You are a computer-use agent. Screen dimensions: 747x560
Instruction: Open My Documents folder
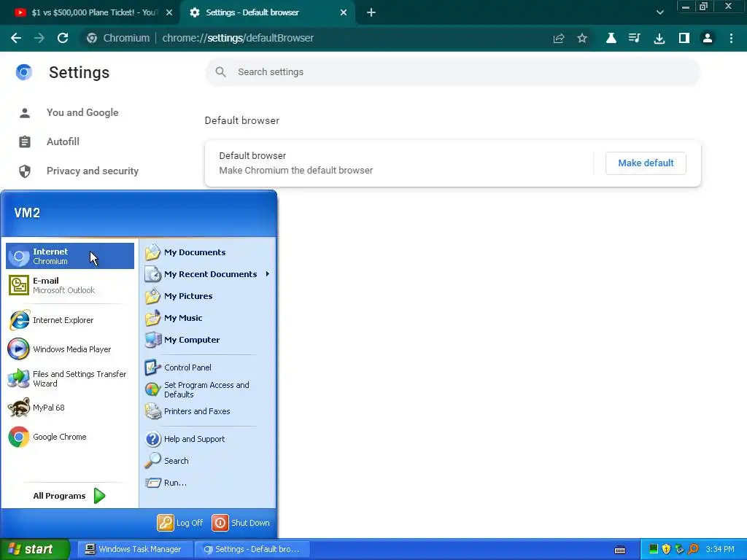click(x=207, y=252)
